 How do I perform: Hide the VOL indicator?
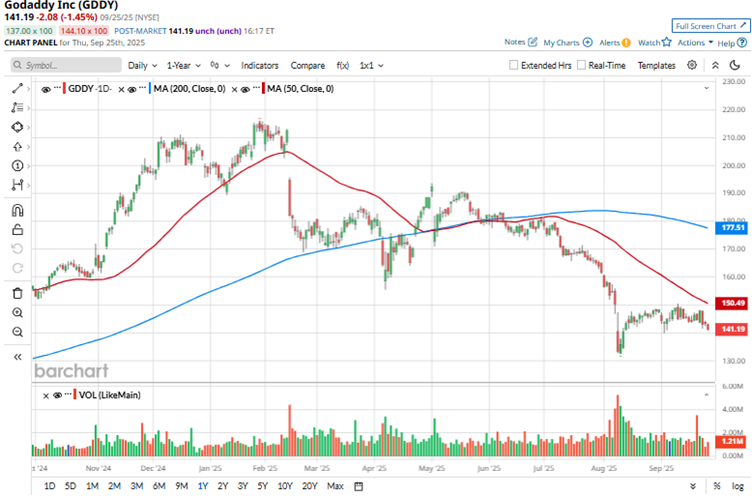(57, 395)
